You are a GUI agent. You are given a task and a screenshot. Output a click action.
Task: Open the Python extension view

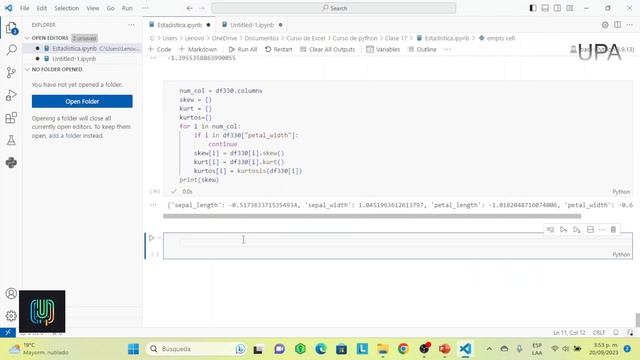point(11,162)
